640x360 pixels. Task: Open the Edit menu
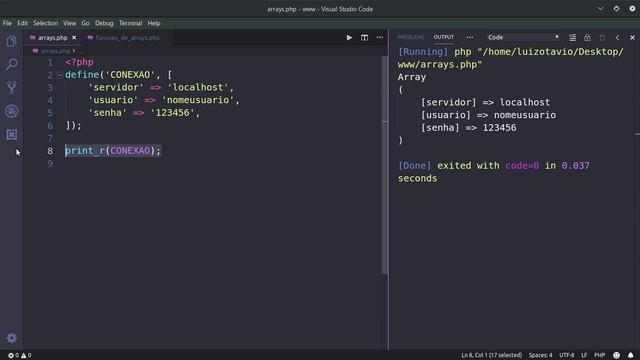tap(22, 23)
